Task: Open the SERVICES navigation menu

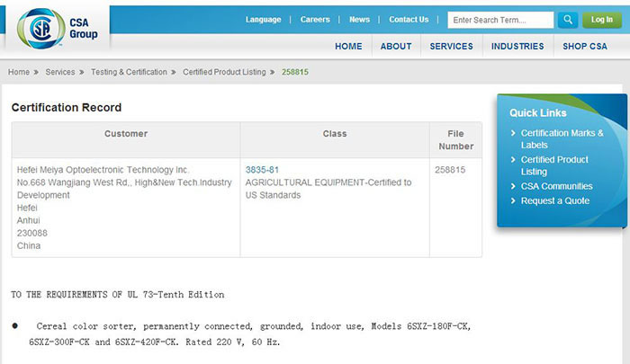Action: click(x=451, y=47)
